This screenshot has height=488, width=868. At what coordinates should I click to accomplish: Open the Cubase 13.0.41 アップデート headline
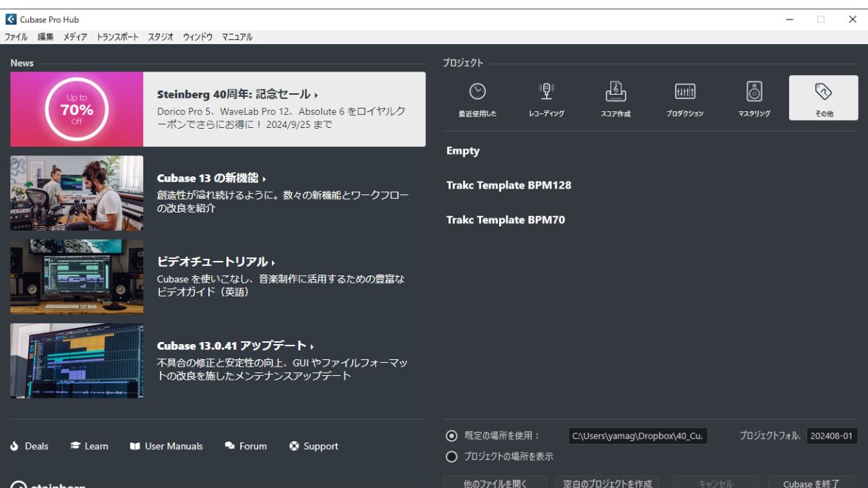coord(235,346)
